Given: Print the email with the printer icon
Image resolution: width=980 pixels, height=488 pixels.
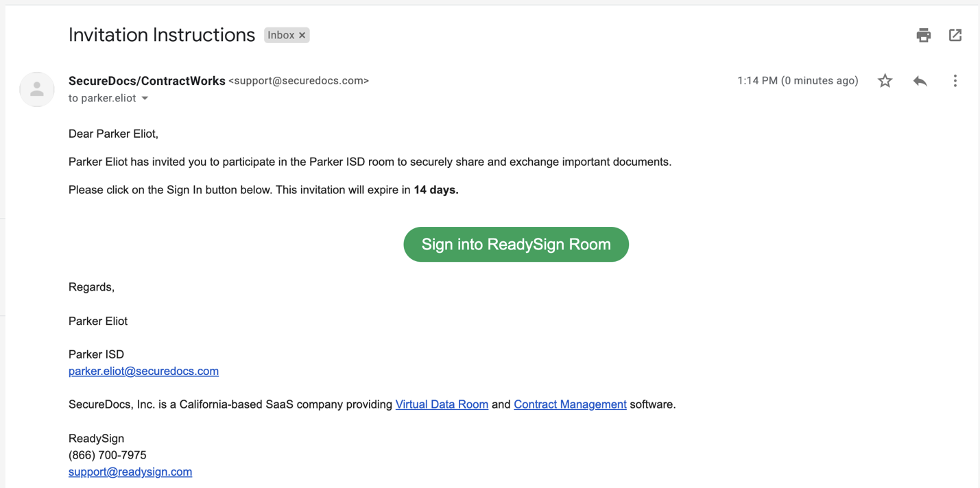Looking at the screenshot, I should [923, 35].
